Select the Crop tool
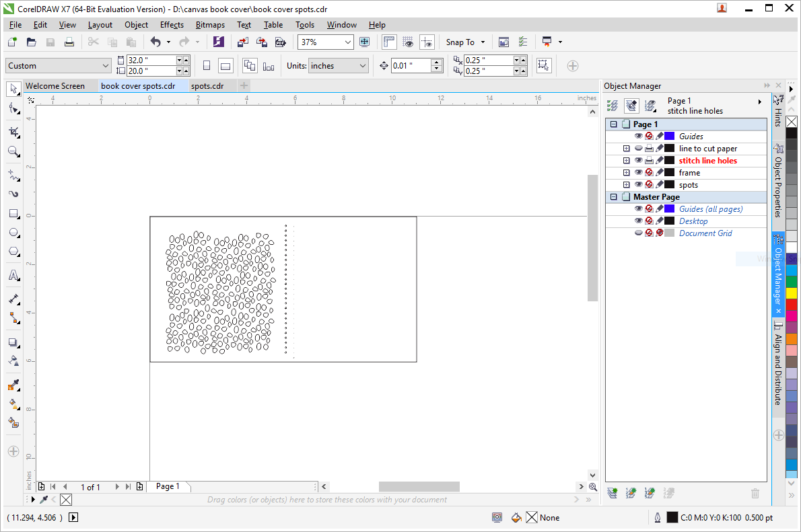Viewport: 801px width, 532px height. (x=13, y=132)
